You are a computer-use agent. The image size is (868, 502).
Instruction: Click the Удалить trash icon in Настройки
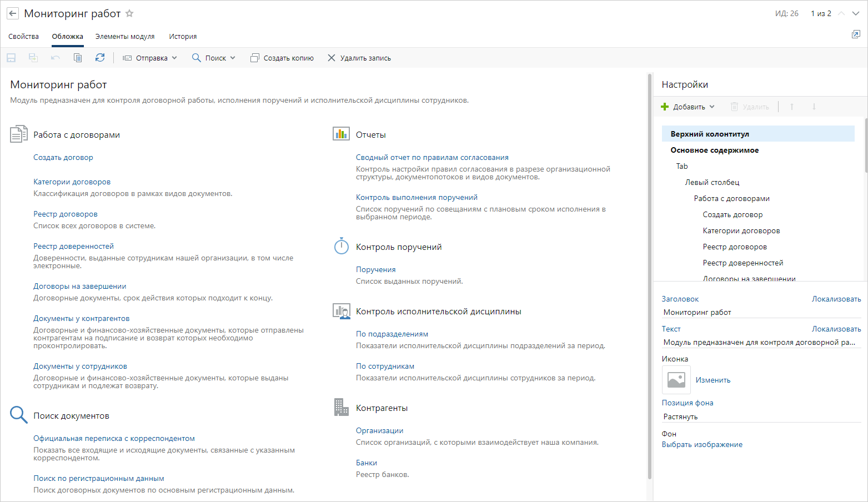(734, 107)
